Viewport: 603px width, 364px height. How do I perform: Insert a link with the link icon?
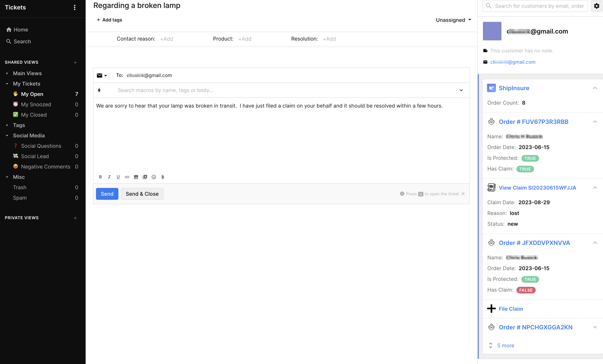[127, 177]
